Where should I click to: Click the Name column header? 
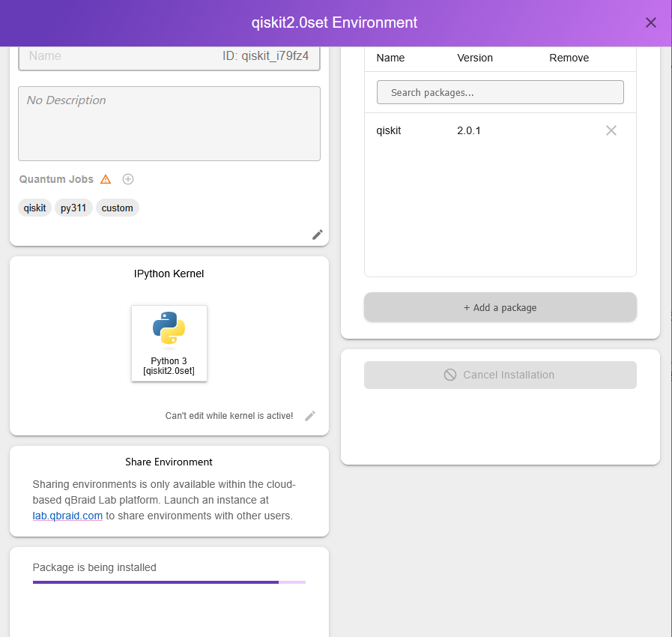point(390,58)
